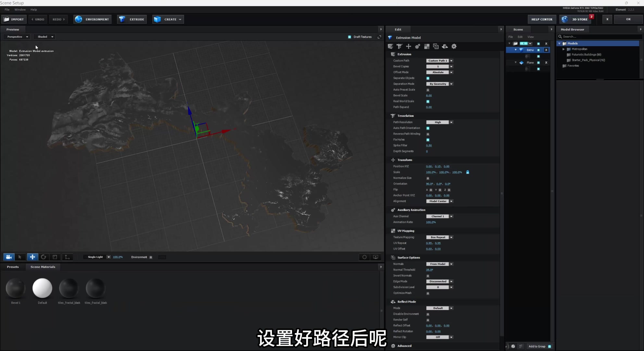644x351 pixels.
Task: Toggle the Real World Scale checkbox
Action: 428,101
